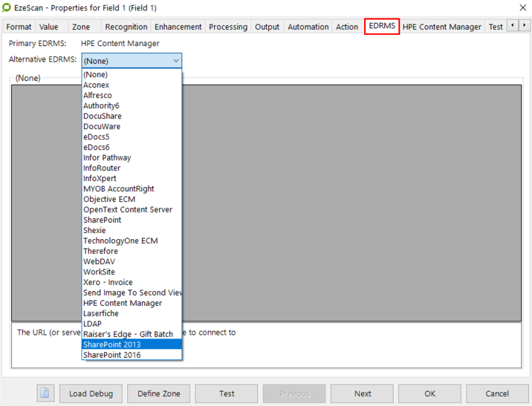
Task: Click the Define Zone button
Action: (159, 394)
